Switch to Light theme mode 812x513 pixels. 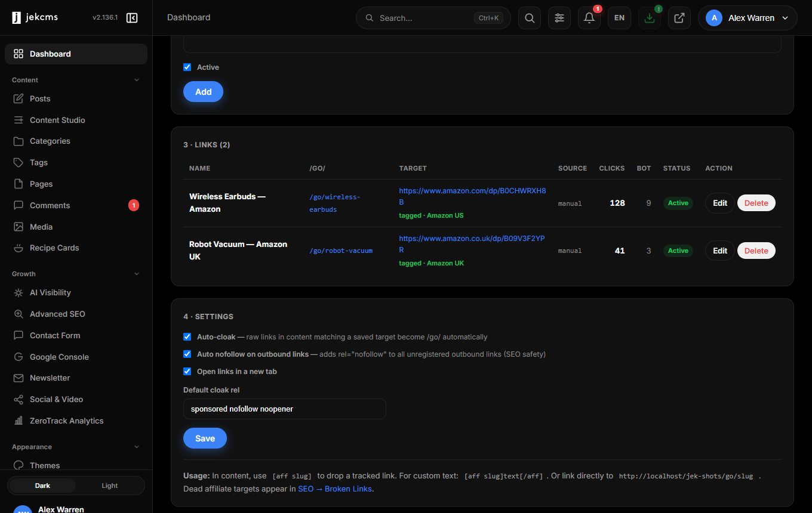[x=110, y=486]
